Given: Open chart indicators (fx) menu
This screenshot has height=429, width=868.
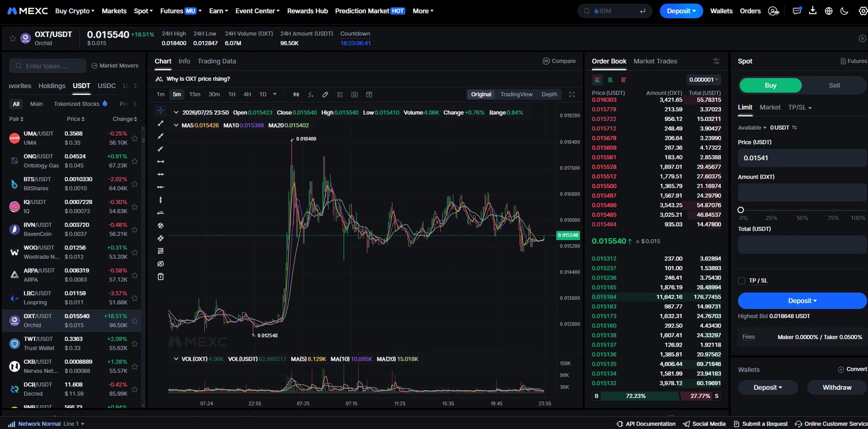Looking at the screenshot, I should point(310,94).
